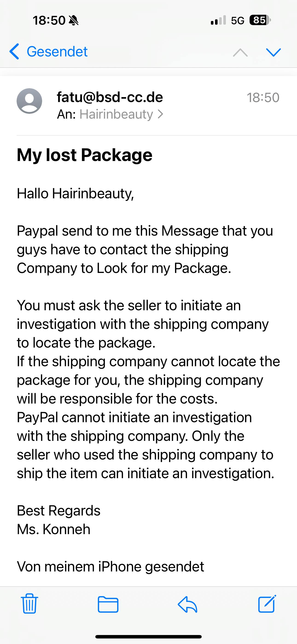Tap the trash icon to delete email
The image size is (297, 644).
[x=29, y=603]
